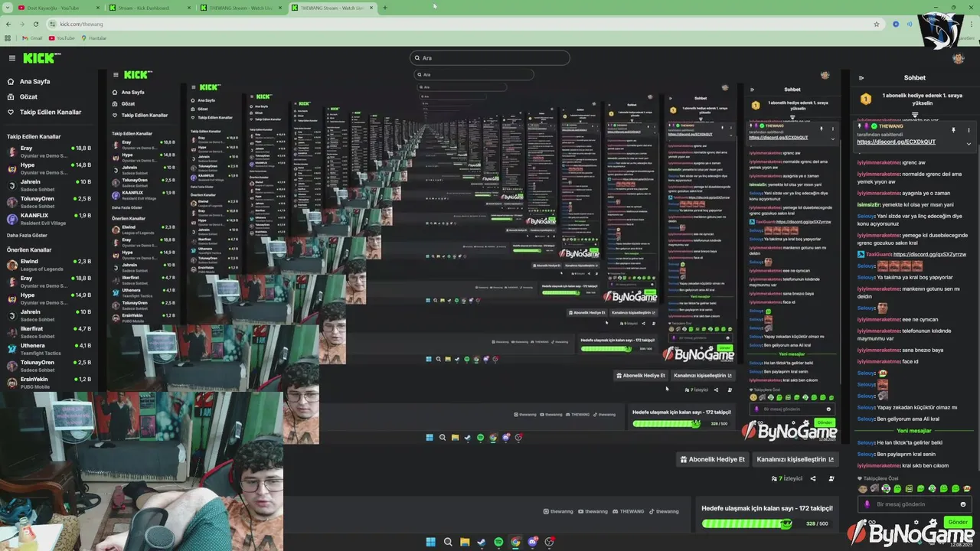
Task: Open YouTube bookmark on bookmarks bar
Action: click(x=61, y=37)
